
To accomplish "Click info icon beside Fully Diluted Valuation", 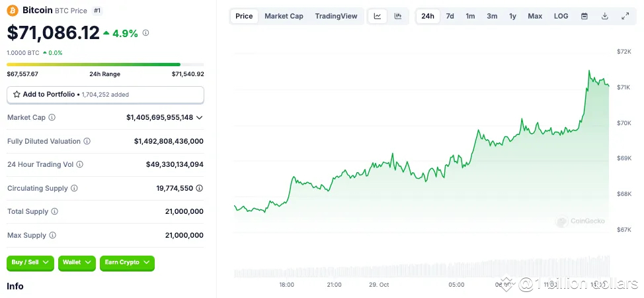I will (87, 141).
